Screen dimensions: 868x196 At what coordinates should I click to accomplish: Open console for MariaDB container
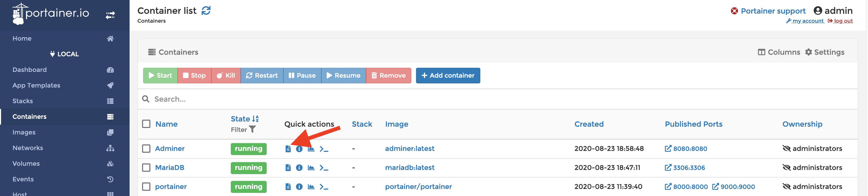click(x=324, y=168)
